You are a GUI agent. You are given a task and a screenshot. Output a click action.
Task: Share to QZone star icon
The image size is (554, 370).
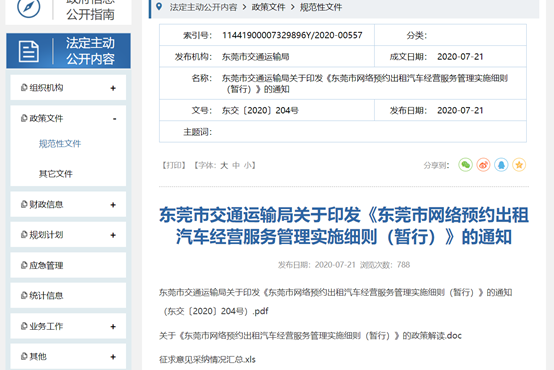pos(519,165)
